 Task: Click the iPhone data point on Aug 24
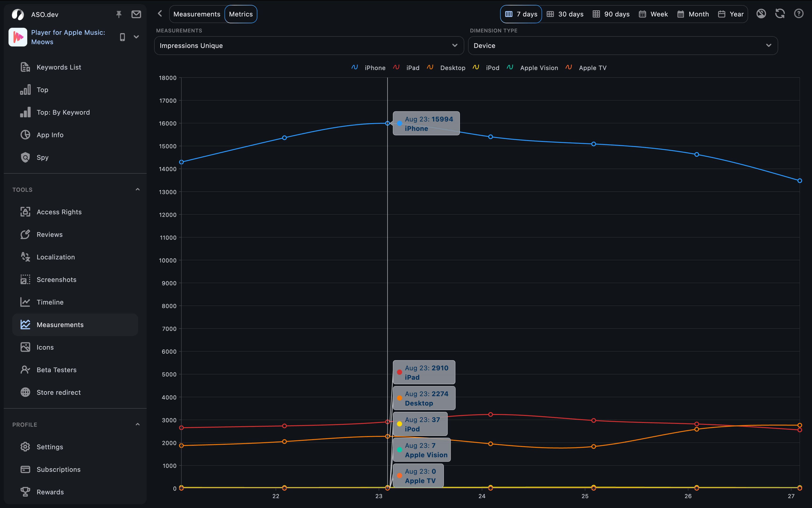pos(491,137)
